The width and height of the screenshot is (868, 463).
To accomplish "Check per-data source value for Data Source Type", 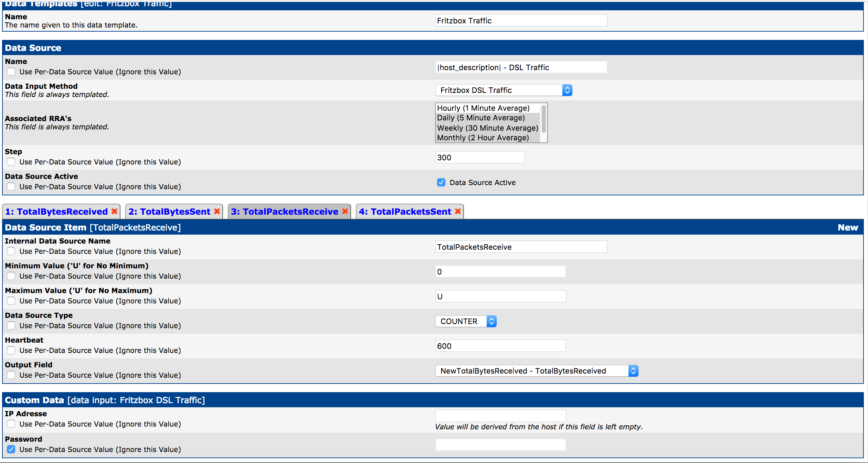I will (11, 325).
